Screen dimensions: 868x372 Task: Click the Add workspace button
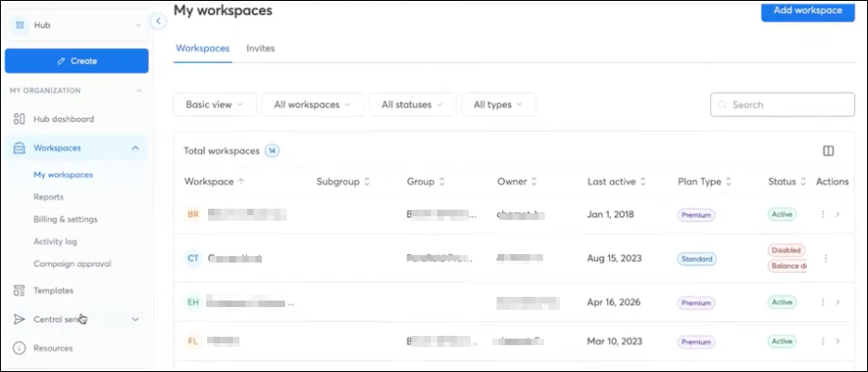[x=808, y=11]
